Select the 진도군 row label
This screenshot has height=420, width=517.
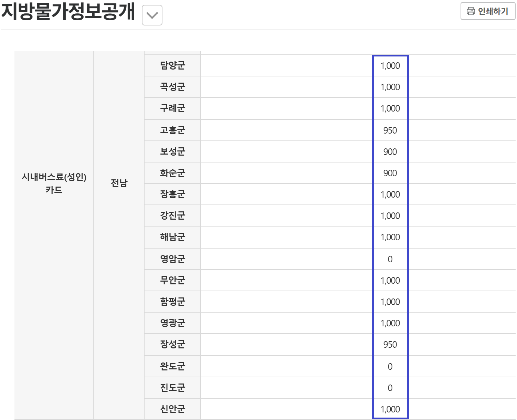click(x=172, y=388)
